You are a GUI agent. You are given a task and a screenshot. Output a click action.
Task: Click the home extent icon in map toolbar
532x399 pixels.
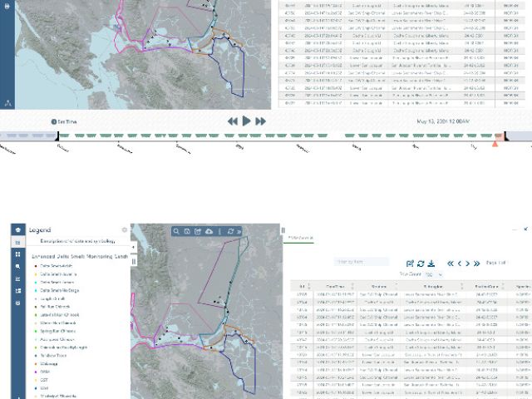coord(187,231)
